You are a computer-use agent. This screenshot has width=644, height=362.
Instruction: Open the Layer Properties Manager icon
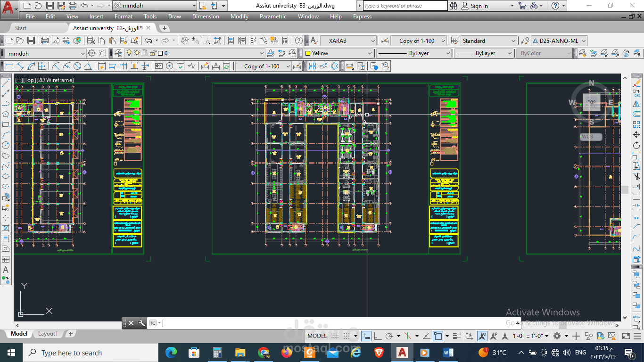[x=118, y=53]
